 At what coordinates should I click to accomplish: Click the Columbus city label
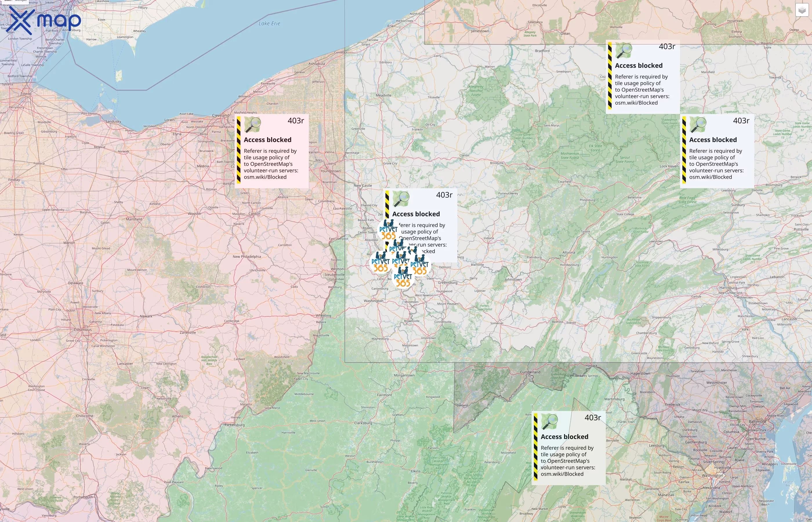pyautogui.click(x=83, y=329)
